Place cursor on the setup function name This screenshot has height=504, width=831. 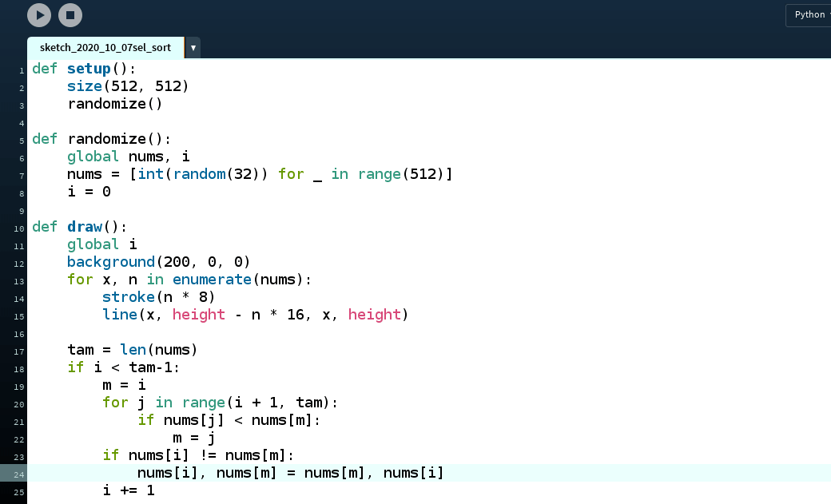[x=88, y=69]
